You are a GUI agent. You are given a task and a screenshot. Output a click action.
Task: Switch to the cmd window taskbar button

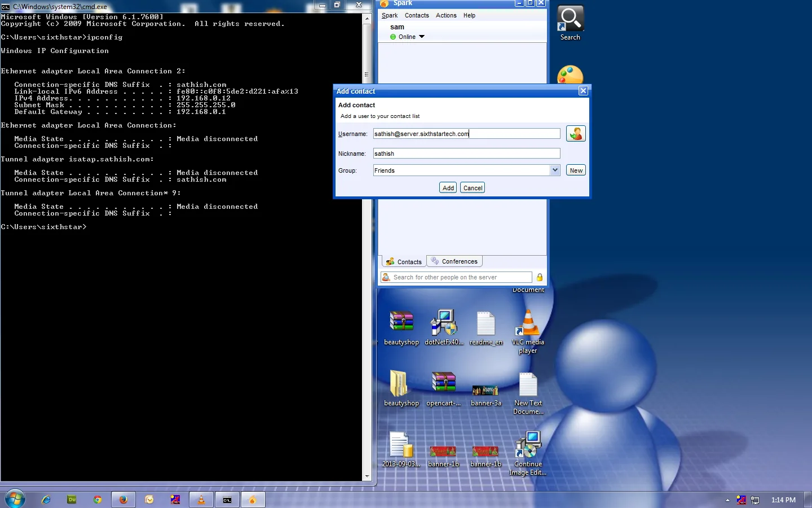point(227,500)
